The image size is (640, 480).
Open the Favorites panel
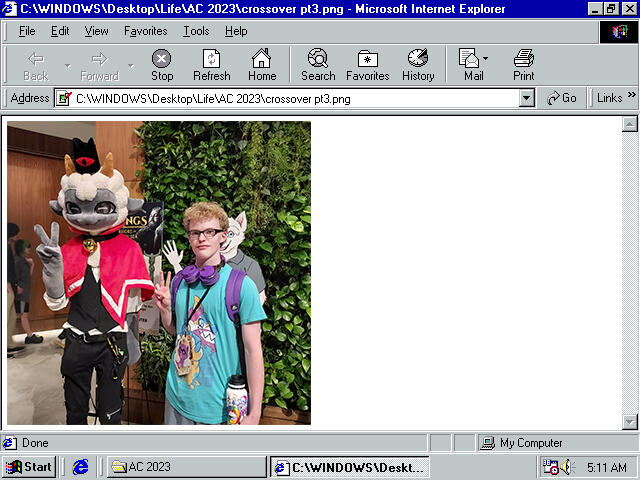point(368,65)
